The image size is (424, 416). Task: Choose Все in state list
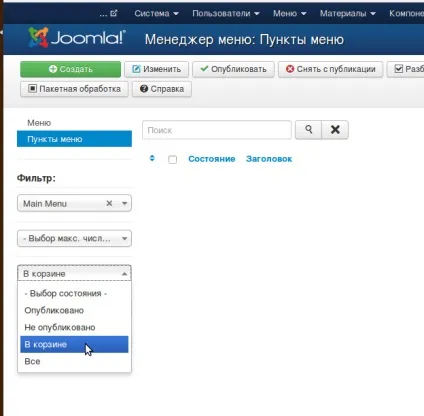(74, 361)
